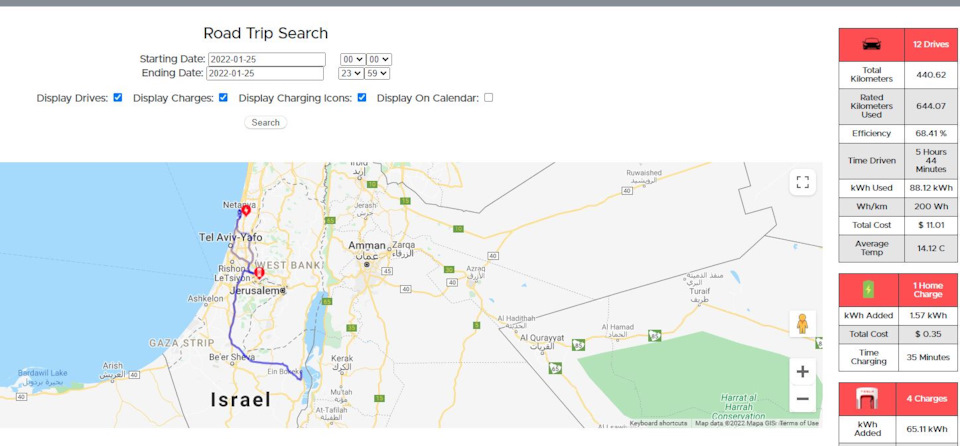960x446 pixels.
Task: Open the ending hour dropdown
Action: [x=350, y=73]
